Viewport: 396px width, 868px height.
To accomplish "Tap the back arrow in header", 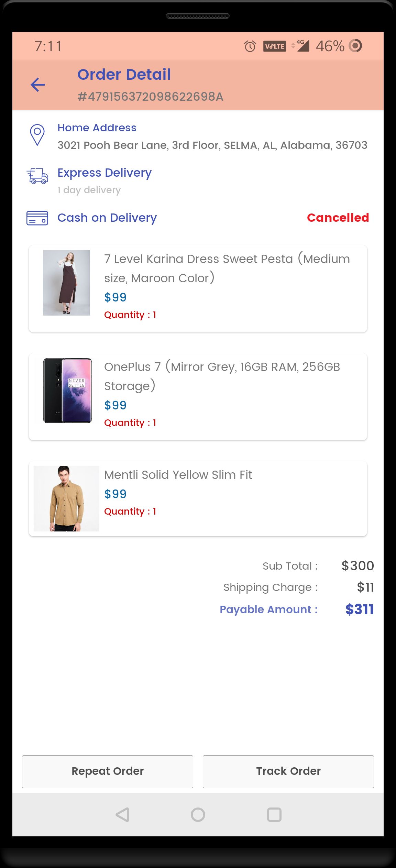I will pyautogui.click(x=38, y=85).
